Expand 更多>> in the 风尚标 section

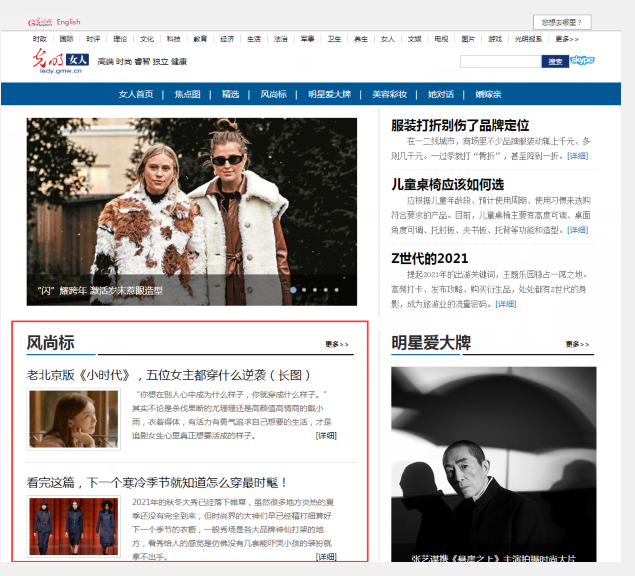click(x=337, y=344)
